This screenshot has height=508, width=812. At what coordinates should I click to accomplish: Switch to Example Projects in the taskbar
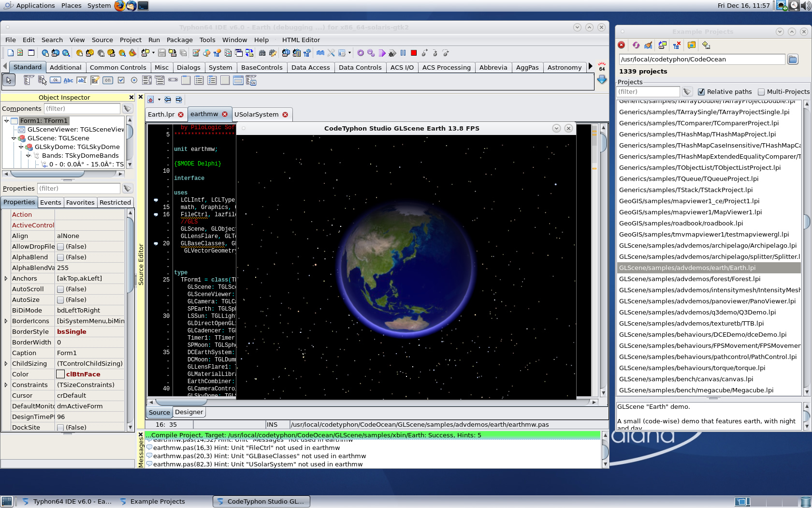pos(152,502)
